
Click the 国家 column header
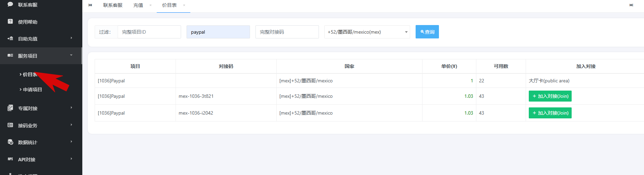tap(349, 66)
